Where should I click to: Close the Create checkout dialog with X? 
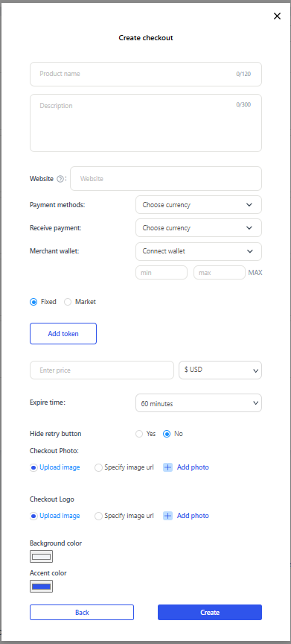coord(277,16)
